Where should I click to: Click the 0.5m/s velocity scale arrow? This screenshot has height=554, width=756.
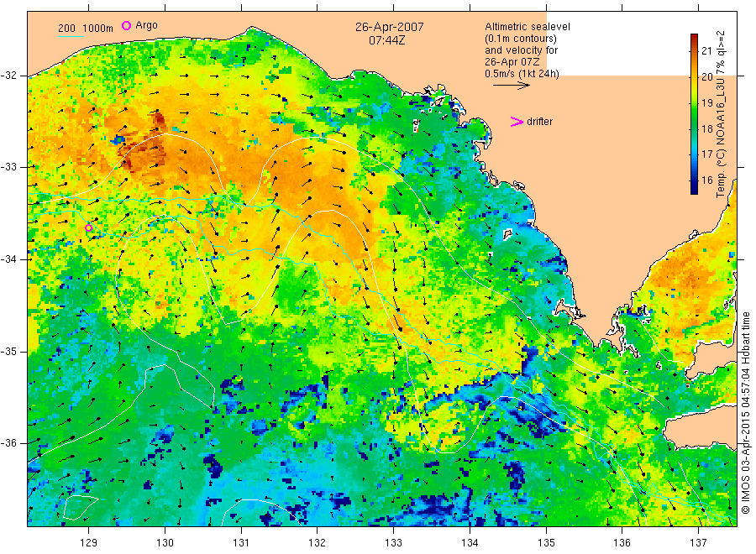[x=511, y=86]
